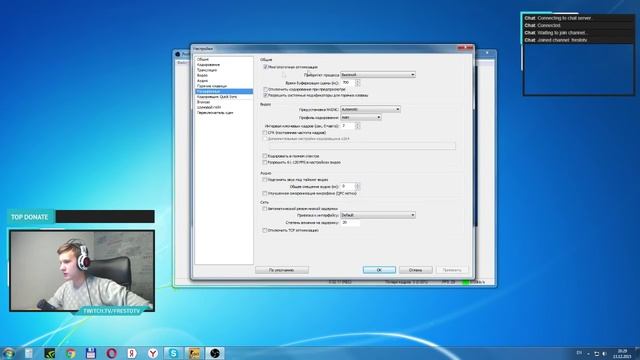Open the Windows Start menu orb
640x360 pixels.
(x=9, y=353)
